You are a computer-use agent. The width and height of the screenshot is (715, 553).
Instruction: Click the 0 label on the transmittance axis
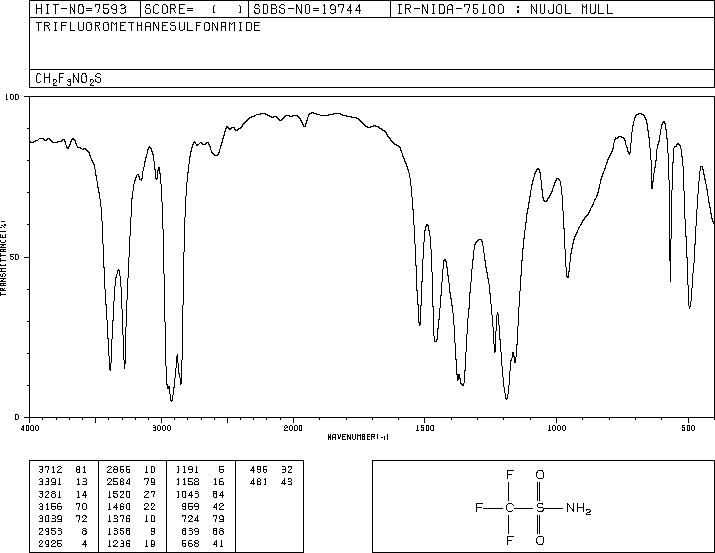(17, 417)
